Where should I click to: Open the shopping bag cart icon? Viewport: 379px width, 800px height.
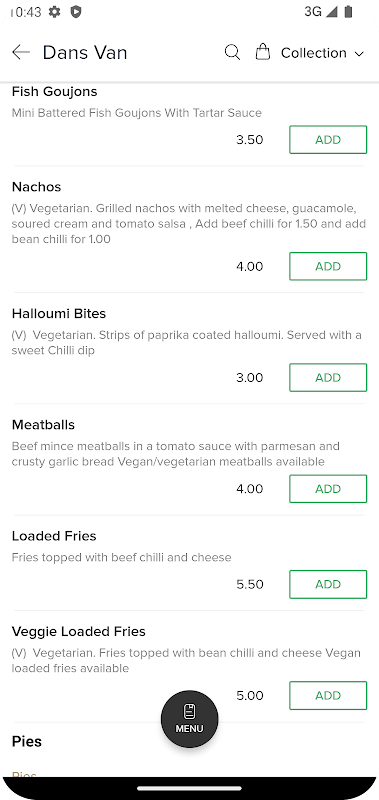click(263, 52)
